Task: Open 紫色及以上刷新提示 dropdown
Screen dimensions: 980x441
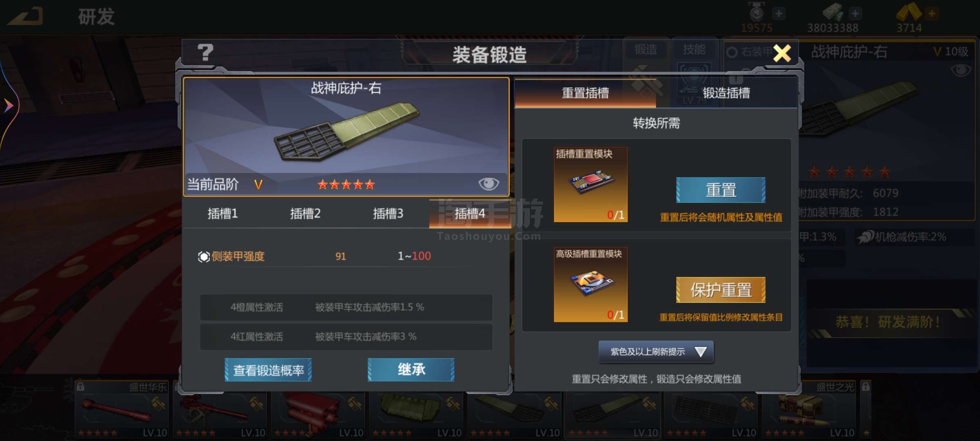Action: tap(656, 352)
